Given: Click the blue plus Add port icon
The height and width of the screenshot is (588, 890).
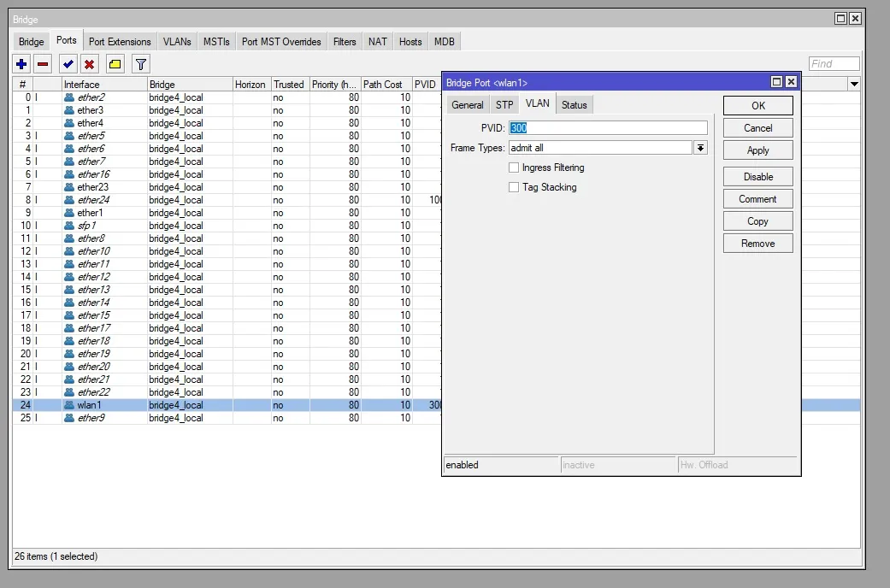Looking at the screenshot, I should point(21,64).
